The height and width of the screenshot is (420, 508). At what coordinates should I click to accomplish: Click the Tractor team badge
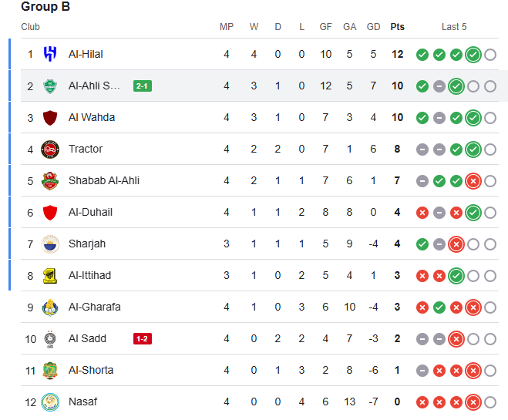[50, 150]
